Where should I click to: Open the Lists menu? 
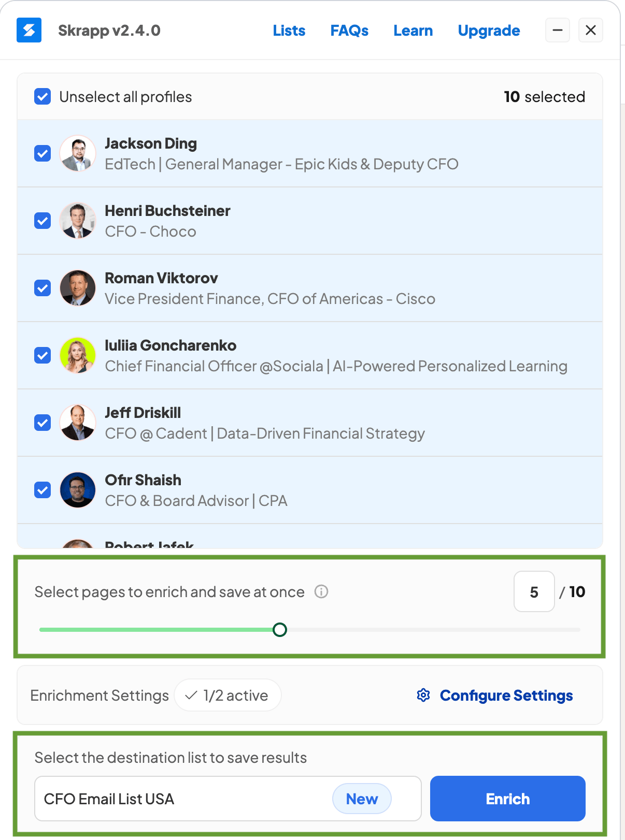click(x=289, y=31)
